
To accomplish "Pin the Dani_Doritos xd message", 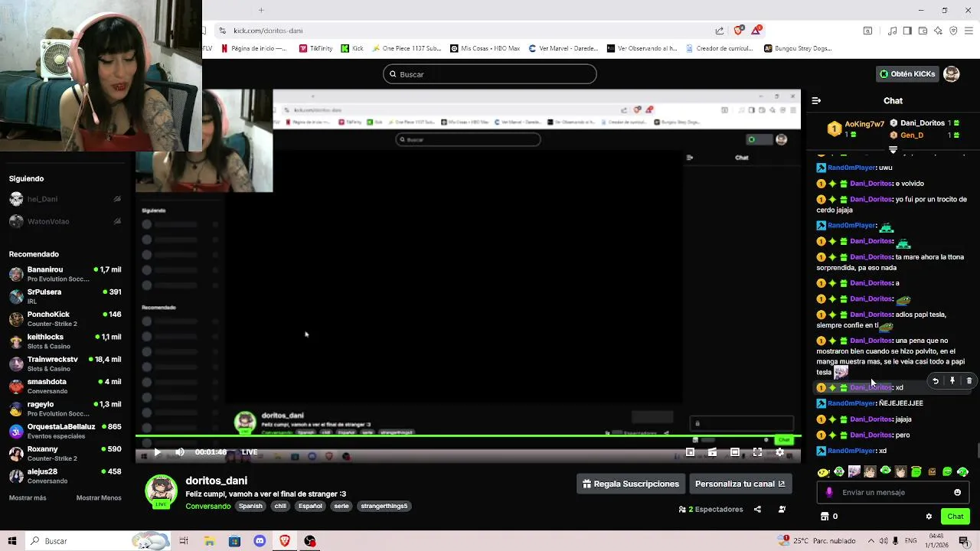I will coord(952,381).
